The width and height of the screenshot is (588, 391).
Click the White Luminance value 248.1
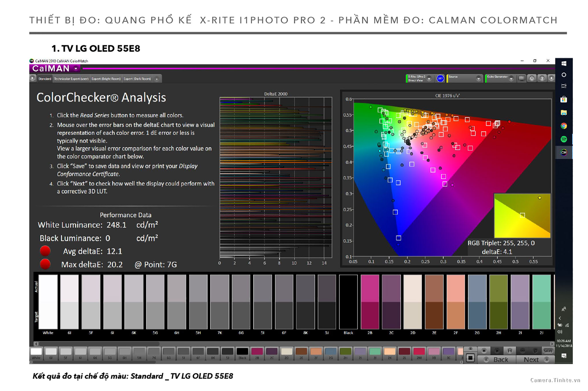[x=116, y=225]
